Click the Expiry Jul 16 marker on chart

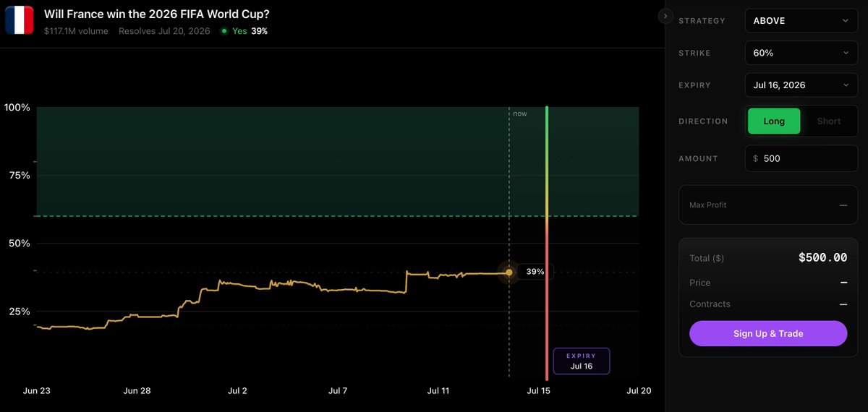tap(582, 361)
